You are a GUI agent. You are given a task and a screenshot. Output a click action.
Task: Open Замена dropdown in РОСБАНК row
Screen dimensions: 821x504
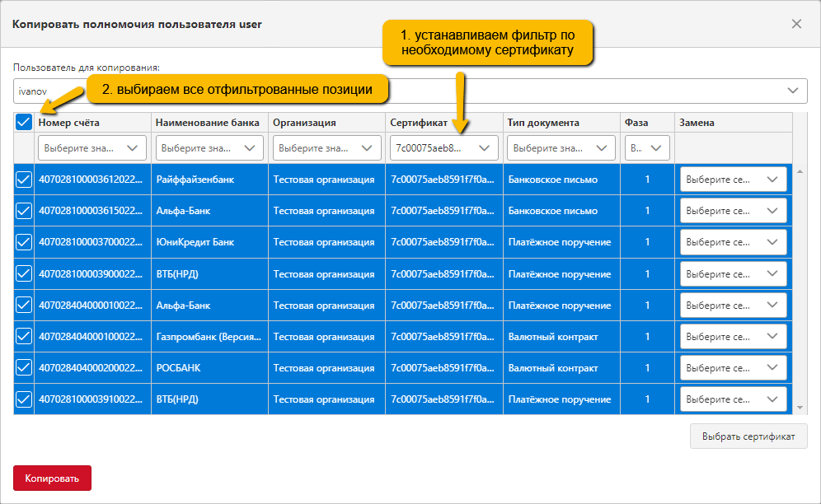[x=733, y=368]
